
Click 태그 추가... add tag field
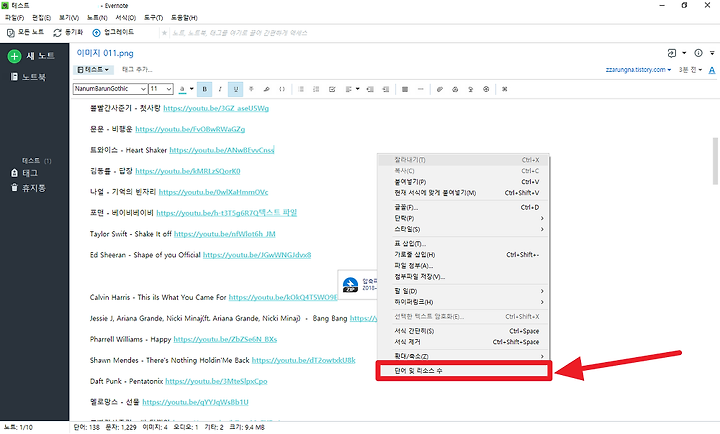coord(137,70)
